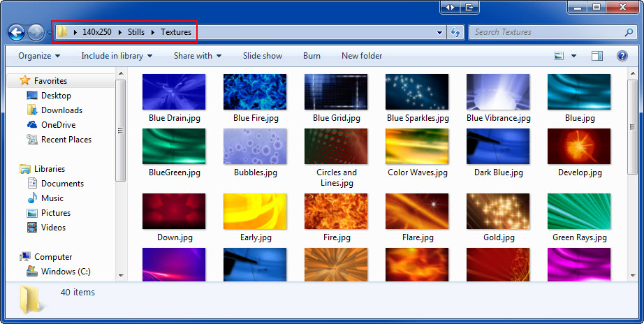644x324 pixels.
Task: Expand the address bar history dropdown
Action: pyautogui.click(x=439, y=32)
